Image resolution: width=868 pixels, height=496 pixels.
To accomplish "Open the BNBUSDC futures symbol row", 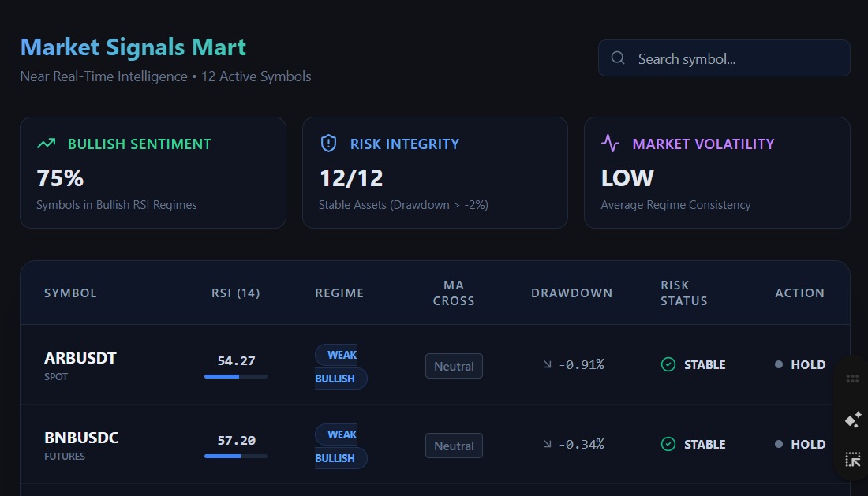I will (435, 444).
